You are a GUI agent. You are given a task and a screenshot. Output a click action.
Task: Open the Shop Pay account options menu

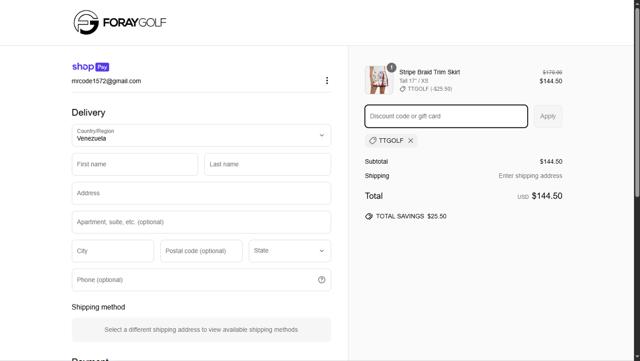(x=327, y=81)
